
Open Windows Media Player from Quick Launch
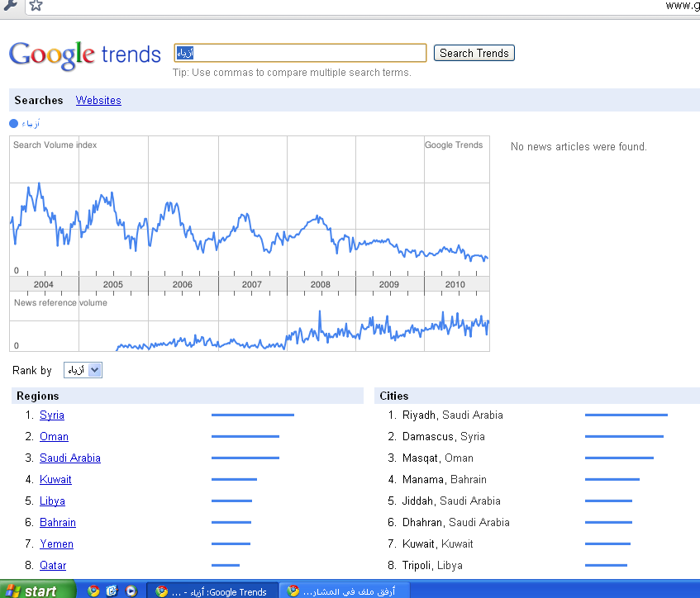[131, 591]
